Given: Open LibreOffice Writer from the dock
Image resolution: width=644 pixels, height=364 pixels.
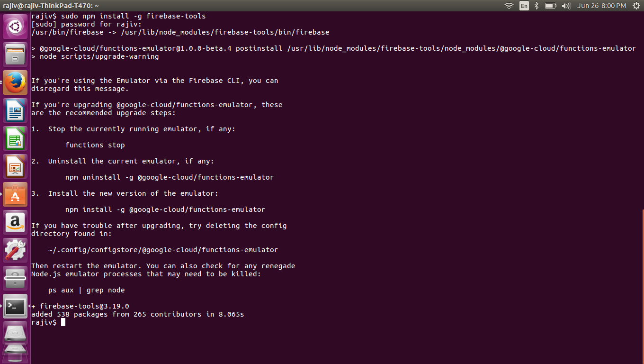Looking at the screenshot, I should (x=15, y=110).
